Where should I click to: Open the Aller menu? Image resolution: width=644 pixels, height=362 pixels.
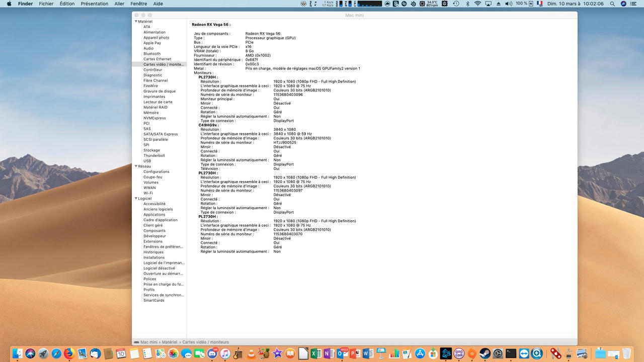coord(119,4)
